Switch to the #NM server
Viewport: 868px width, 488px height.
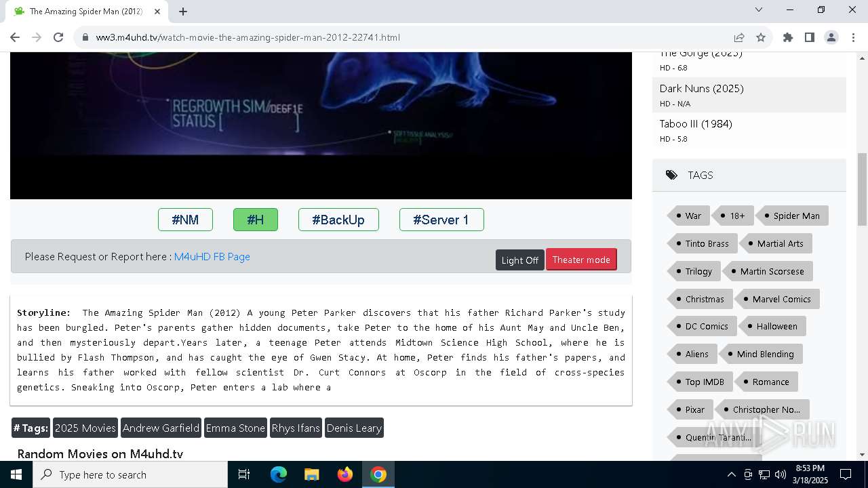185,220
